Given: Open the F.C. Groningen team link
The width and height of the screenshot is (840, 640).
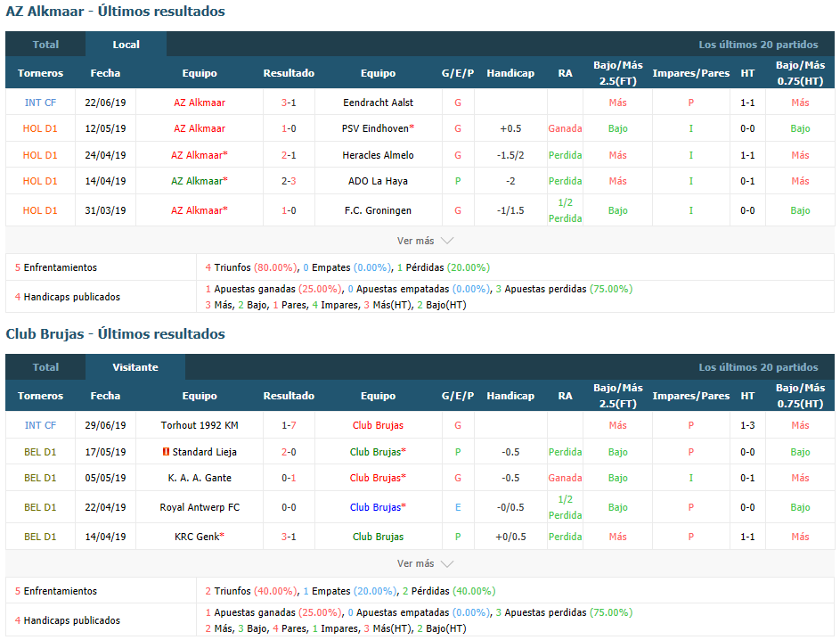Looking at the screenshot, I should 379,210.
